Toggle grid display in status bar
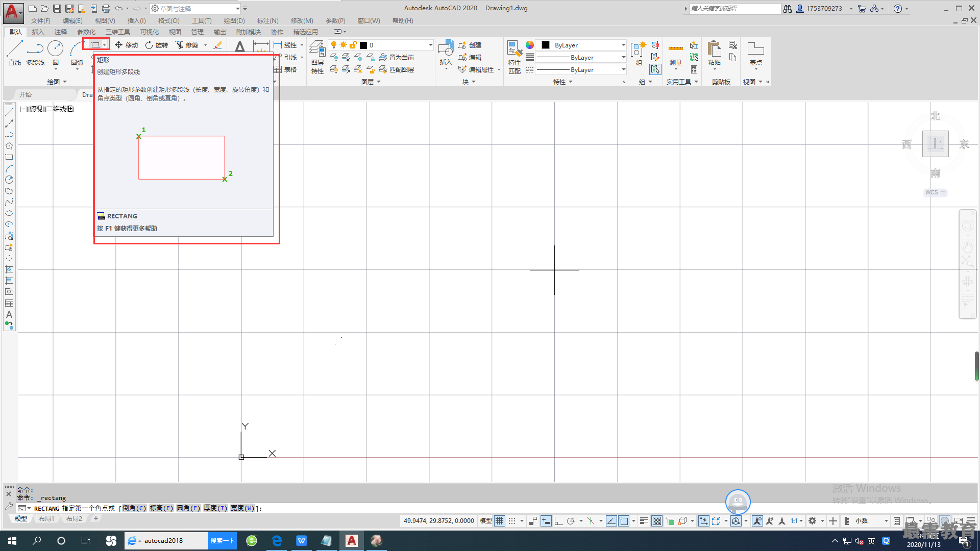The image size is (980, 551). [499, 521]
